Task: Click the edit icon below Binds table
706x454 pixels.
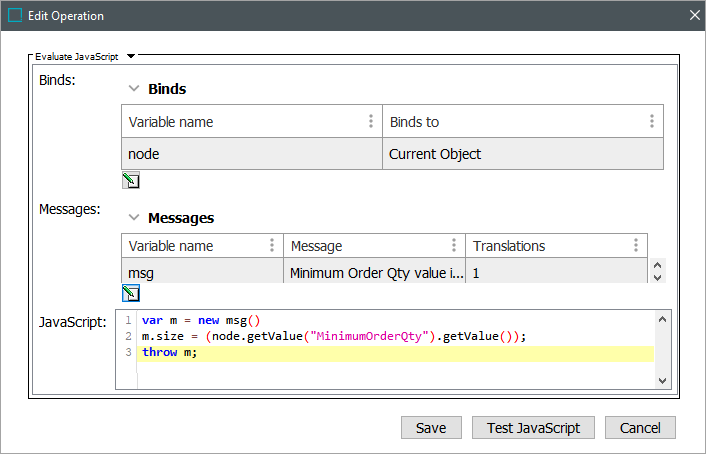Action: click(x=131, y=181)
